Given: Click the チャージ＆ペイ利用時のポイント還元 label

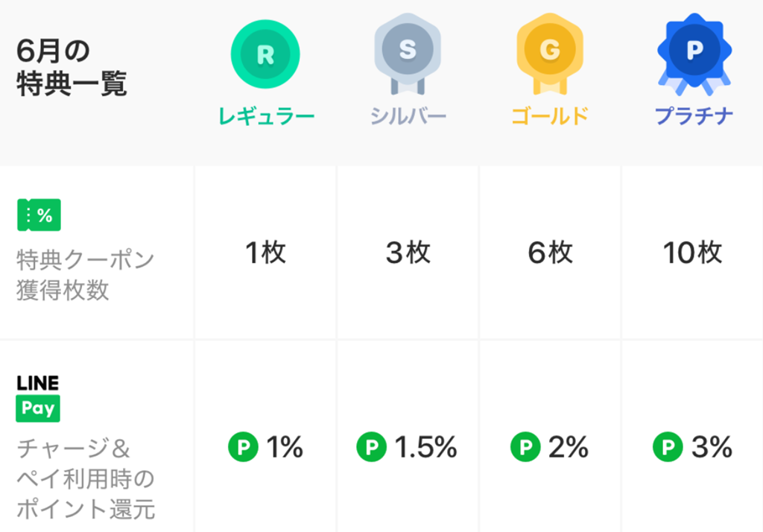Looking at the screenshot, I should (86, 479).
